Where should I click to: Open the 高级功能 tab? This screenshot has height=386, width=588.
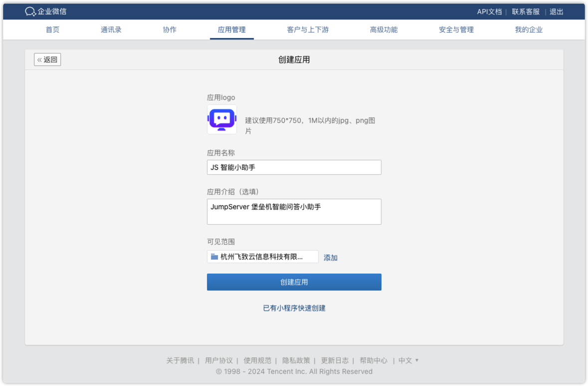point(384,29)
